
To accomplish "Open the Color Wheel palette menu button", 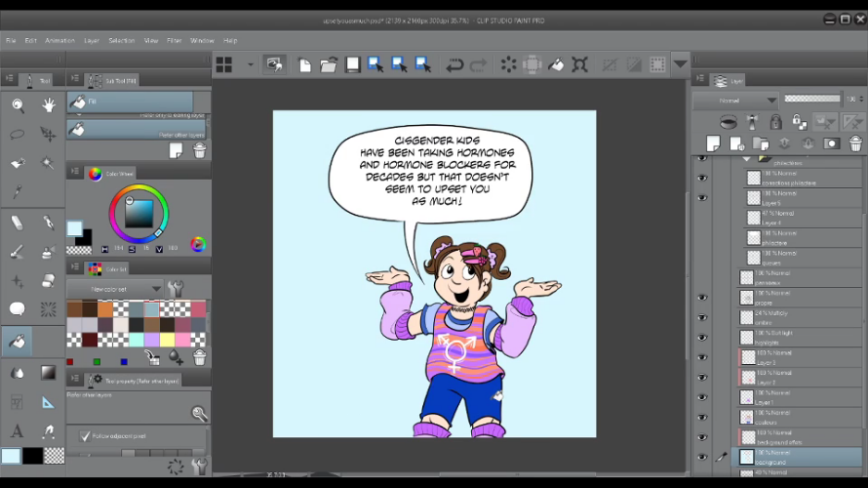I will tap(75, 172).
